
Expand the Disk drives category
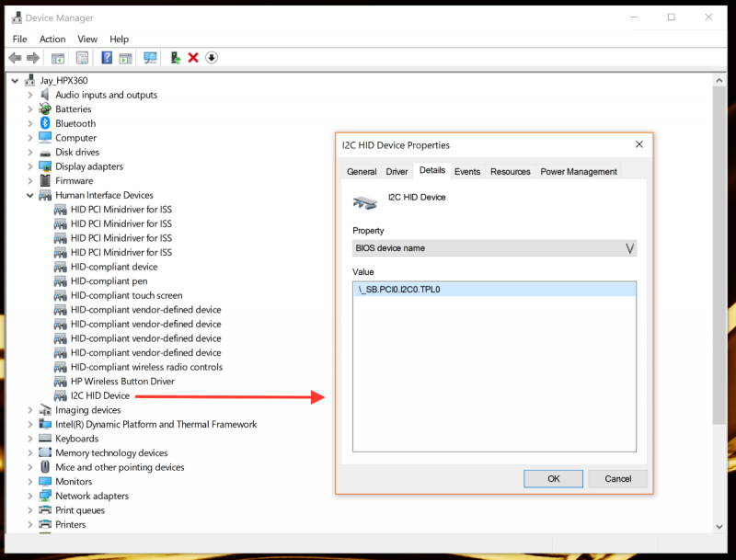click(x=30, y=152)
